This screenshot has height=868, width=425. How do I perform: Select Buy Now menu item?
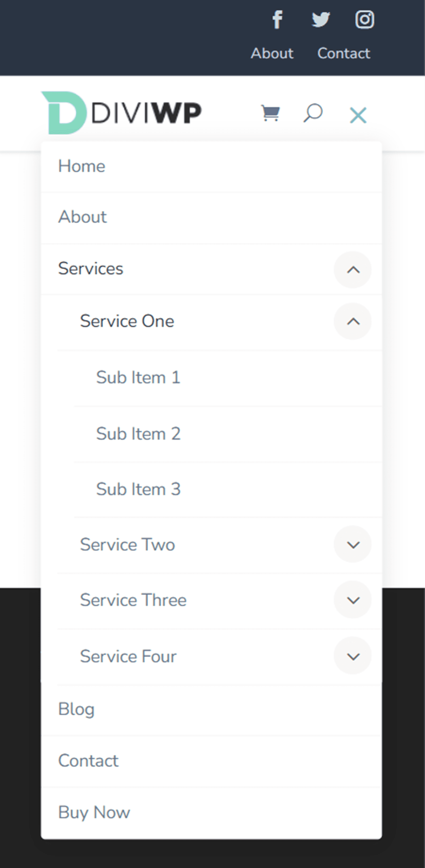click(212, 813)
